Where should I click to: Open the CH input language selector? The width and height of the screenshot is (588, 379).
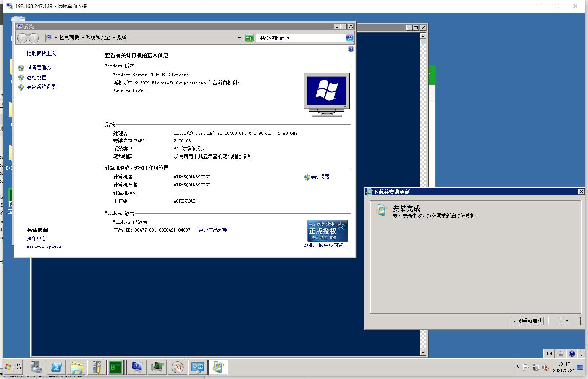pos(549,354)
